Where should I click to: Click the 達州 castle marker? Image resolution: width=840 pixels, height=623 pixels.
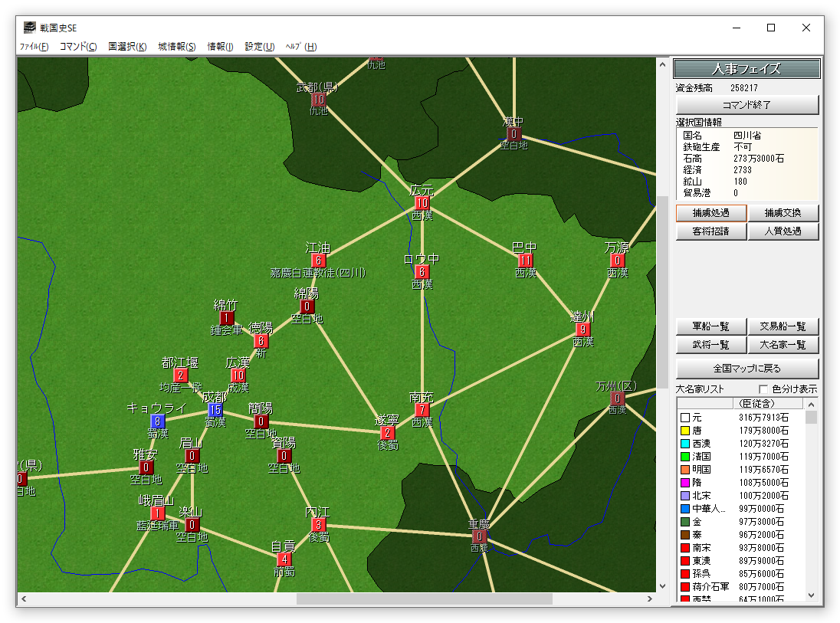(x=583, y=330)
